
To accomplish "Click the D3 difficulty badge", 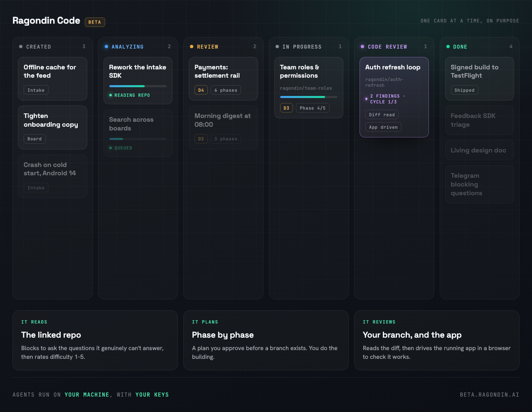I will pos(286,108).
